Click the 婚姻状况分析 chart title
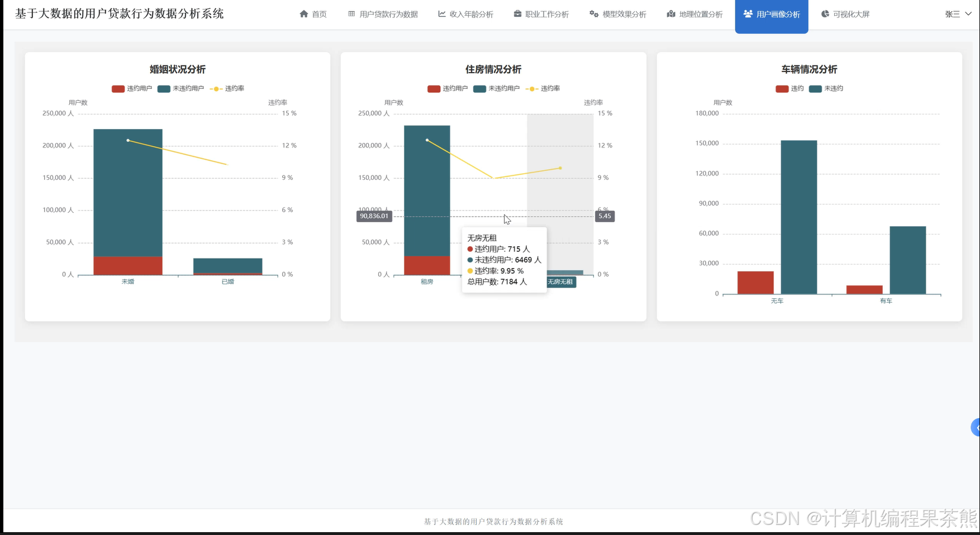This screenshot has width=980, height=535. click(178, 69)
